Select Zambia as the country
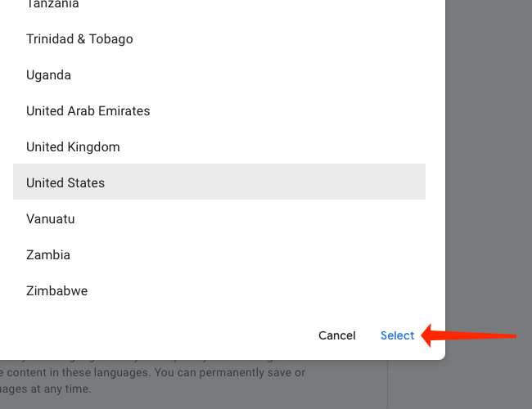 click(x=48, y=255)
